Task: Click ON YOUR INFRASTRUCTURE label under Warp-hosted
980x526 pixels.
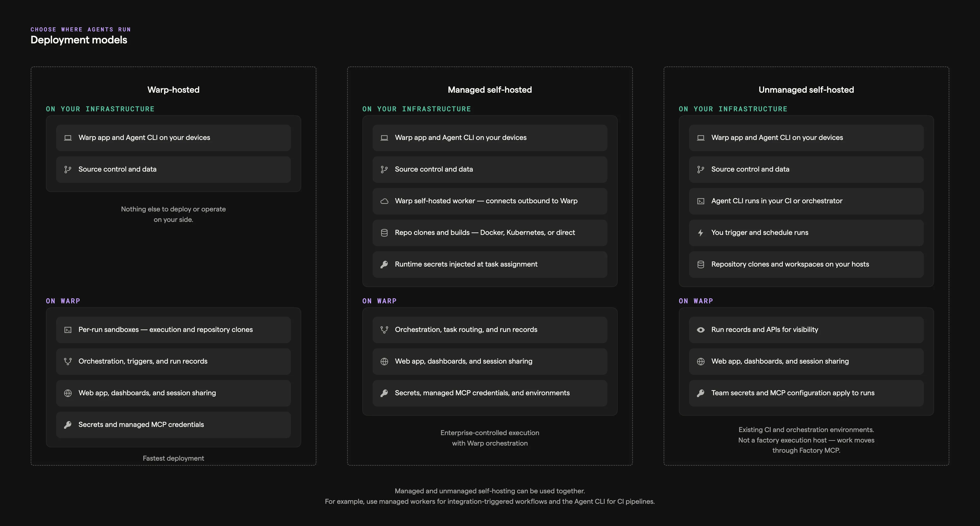Action: coord(100,109)
